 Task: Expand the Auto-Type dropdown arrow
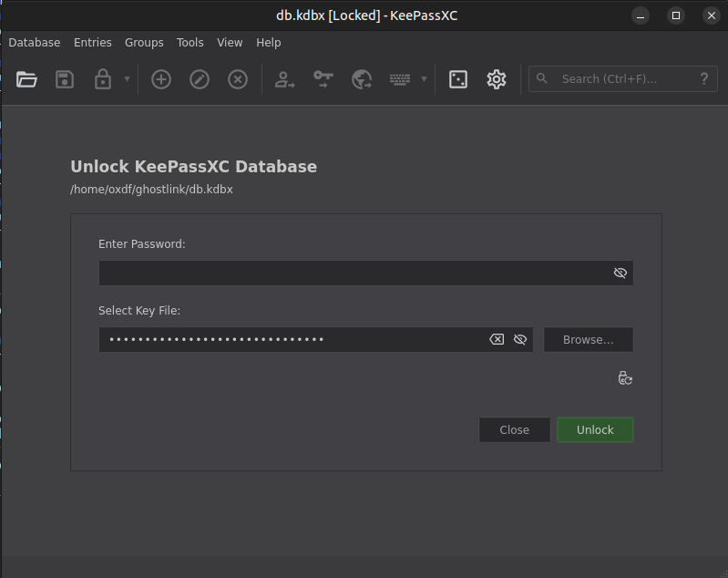424,79
